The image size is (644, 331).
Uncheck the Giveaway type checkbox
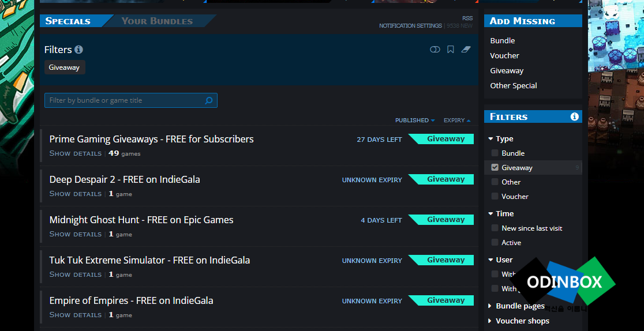coord(495,168)
